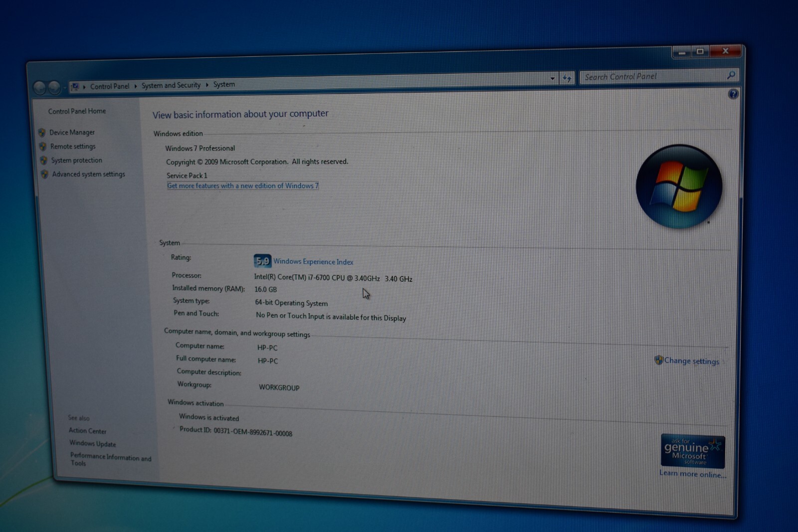This screenshot has width=798, height=532.
Task: Click shield icon next to Device Manager
Action: tap(42, 133)
